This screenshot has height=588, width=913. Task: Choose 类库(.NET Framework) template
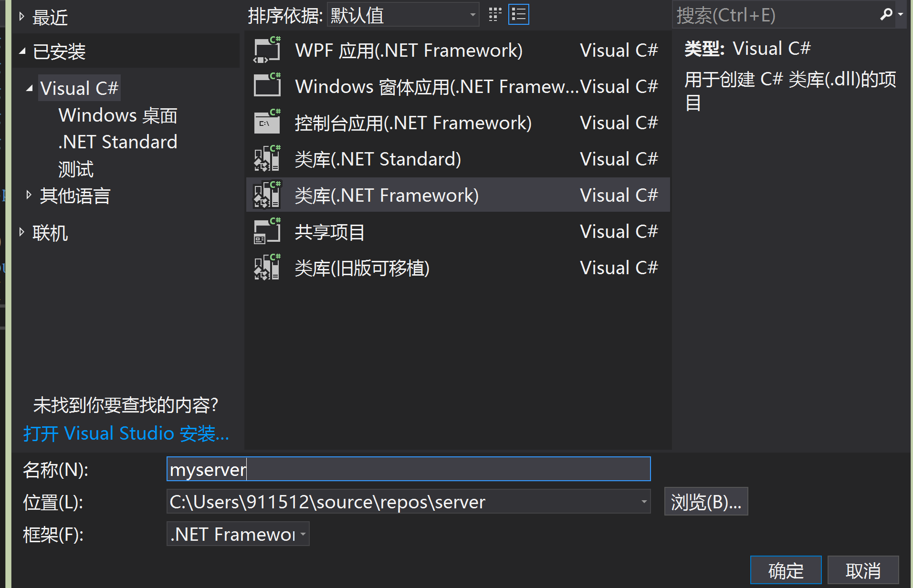pos(458,195)
